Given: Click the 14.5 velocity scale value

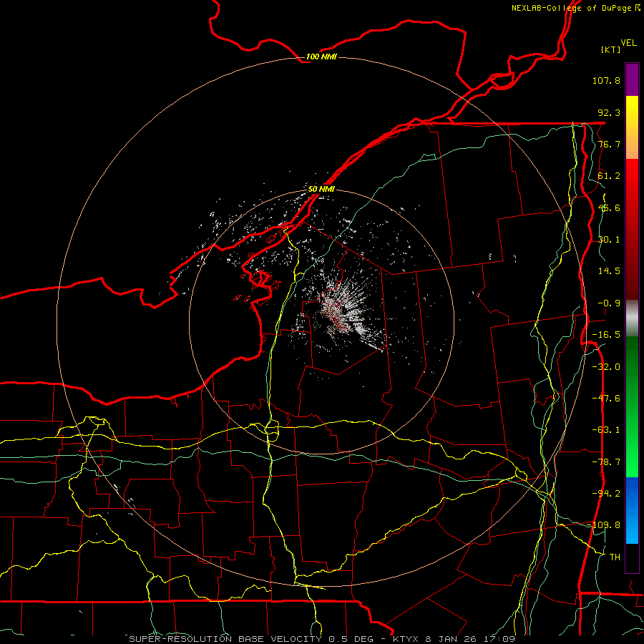Looking at the screenshot, I should tap(609, 271).
